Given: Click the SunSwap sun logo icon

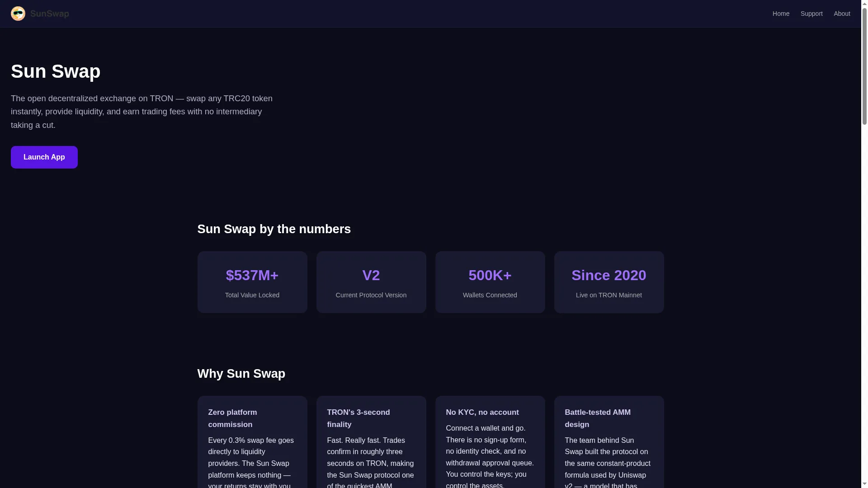Looking at the screenshot, I should [18, 14].
